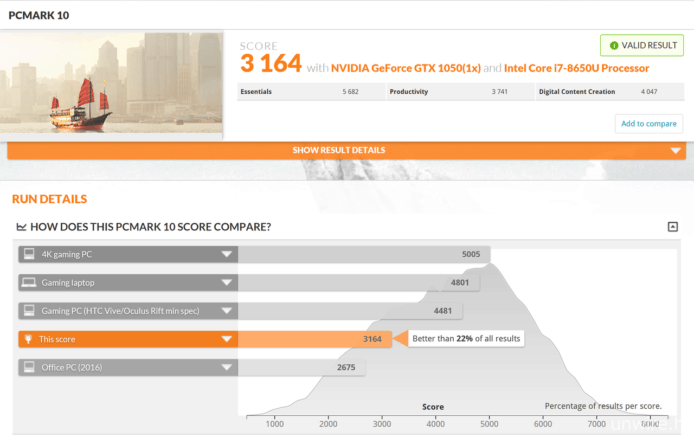Expand the Office PC (2016) dropdown arrow
The height and width of the screenshot is (438, 694).
[x=226, y=367]
